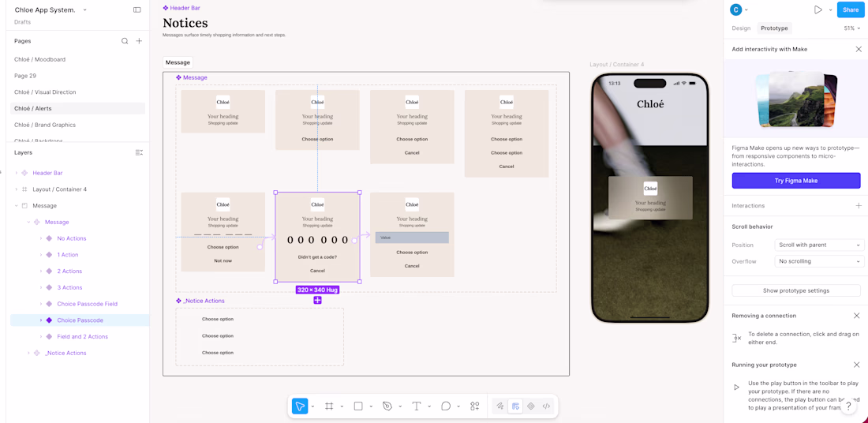Select the Frame tool
868x423 pixels.
click(329, 406)
